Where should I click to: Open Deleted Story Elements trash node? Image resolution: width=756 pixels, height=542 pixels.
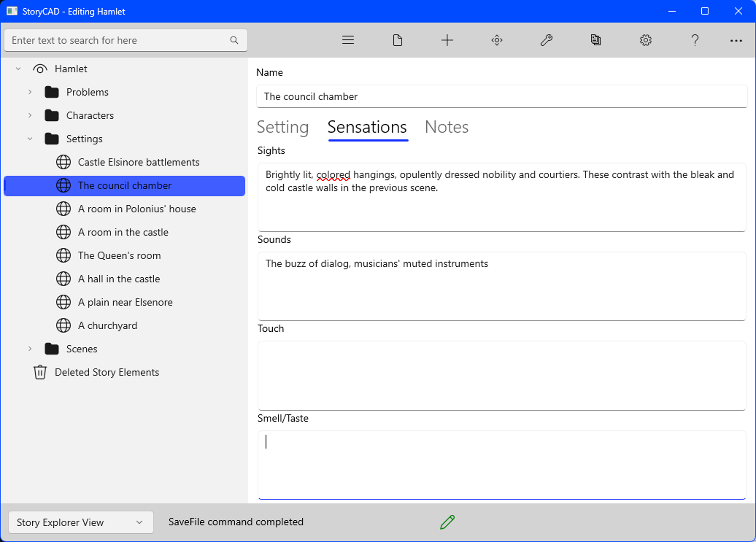coord(107,372)
